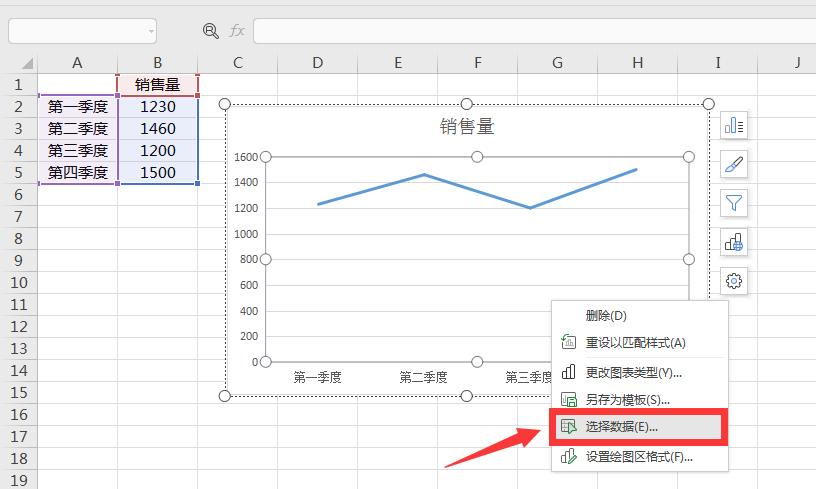Select 更改图表类型(Y)... menu entry
Image resolution: width=816 pixels, height=489 pixels.
tap(633, 372)
